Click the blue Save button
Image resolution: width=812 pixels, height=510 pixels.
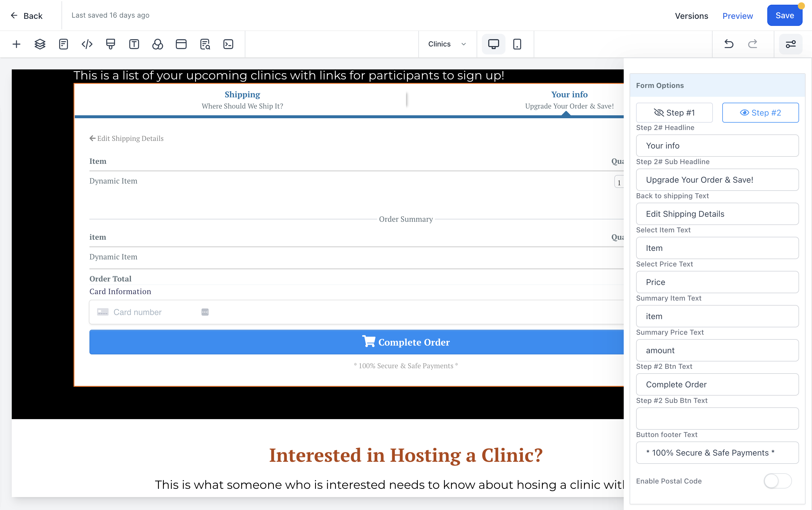(784, 16)
